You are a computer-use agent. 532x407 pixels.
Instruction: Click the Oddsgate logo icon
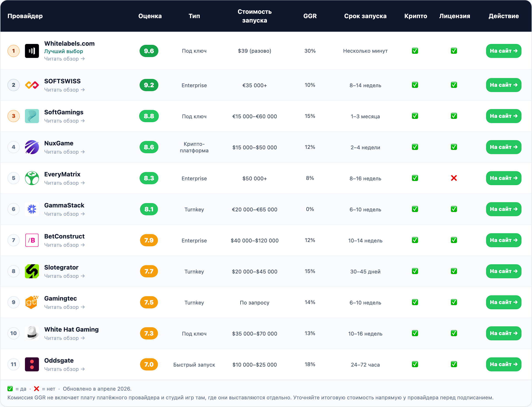(x=32, y=364)
